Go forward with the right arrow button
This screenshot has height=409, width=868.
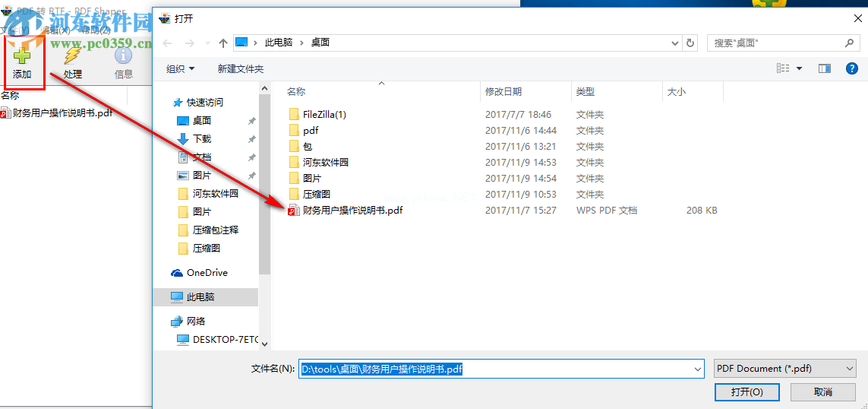(189, 43)
